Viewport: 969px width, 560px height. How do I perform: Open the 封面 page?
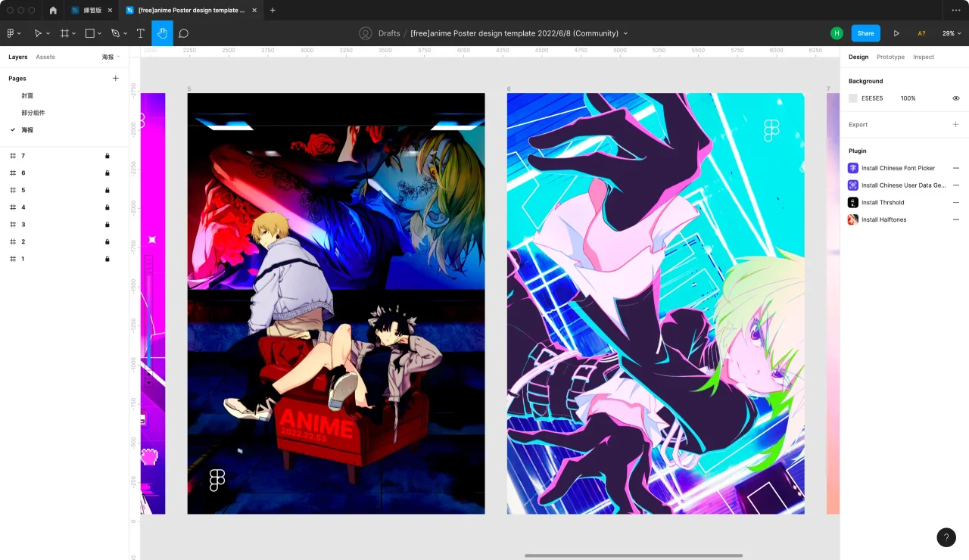tap(27, 95)
